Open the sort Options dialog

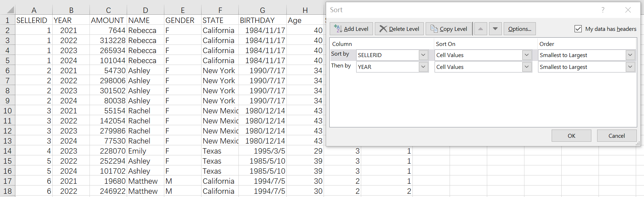pos(519,29)
